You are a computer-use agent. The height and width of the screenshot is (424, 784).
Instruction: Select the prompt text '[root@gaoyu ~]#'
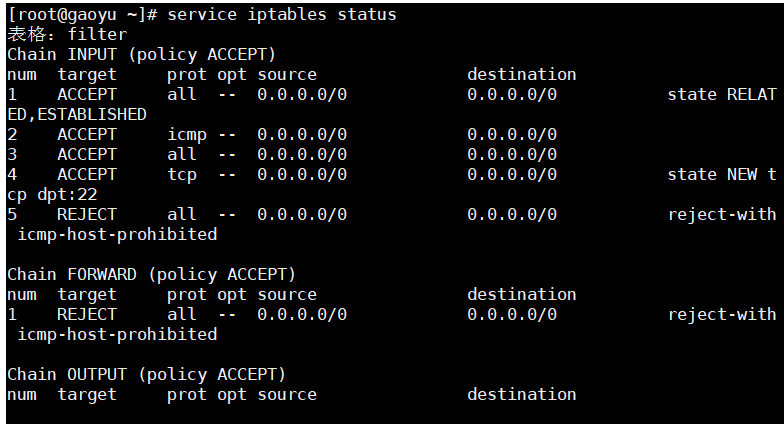(x=82, y=14)
